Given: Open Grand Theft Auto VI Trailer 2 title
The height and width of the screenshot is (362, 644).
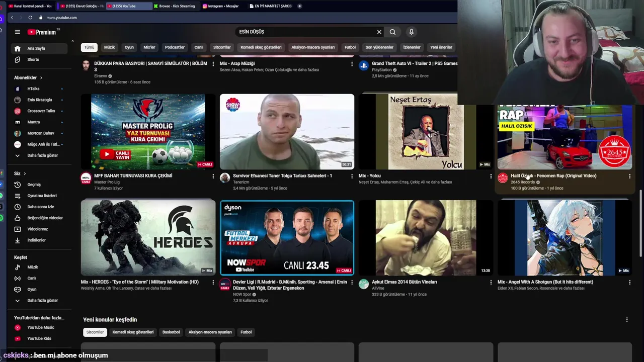Looking at the screenshot, I should click(x=415, y=63).
